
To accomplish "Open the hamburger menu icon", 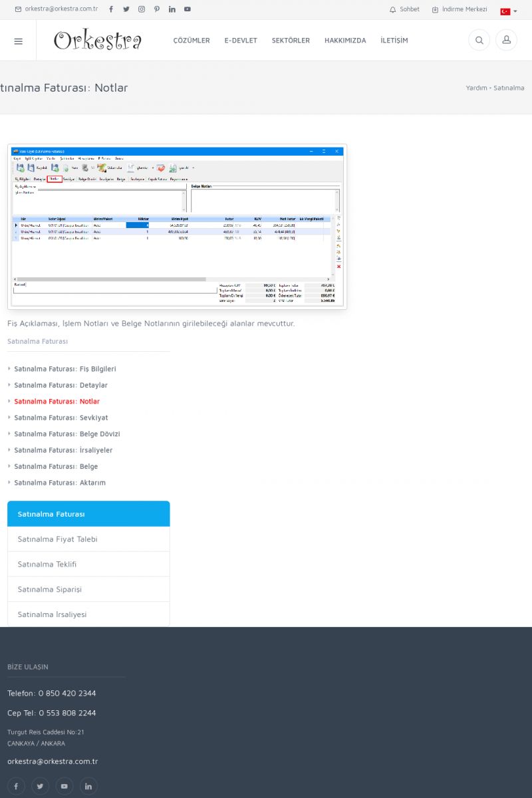I will [18, 41].
